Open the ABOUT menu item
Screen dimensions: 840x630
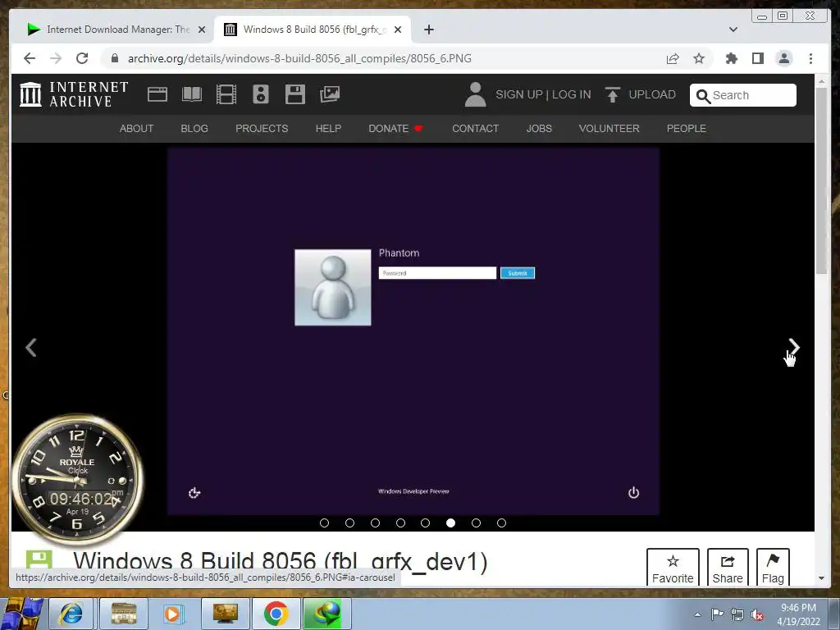[136, 129]
